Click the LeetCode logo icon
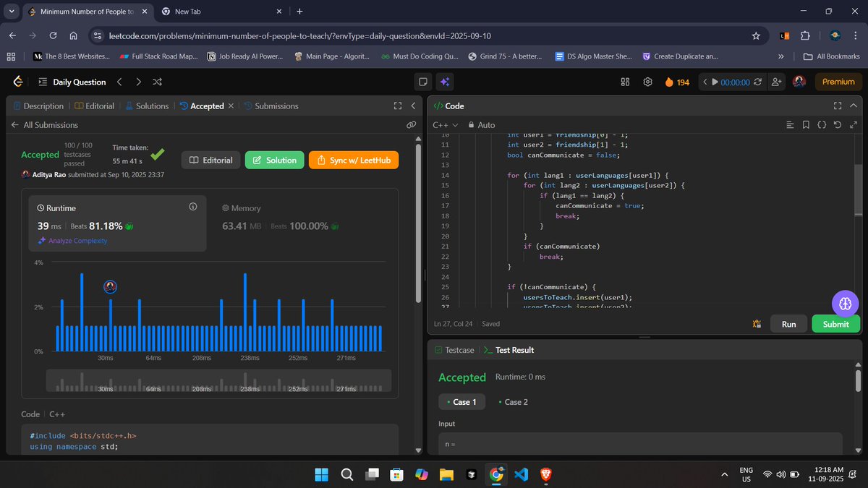This screenshot has height=488, width=868. (x=18, y=82)
